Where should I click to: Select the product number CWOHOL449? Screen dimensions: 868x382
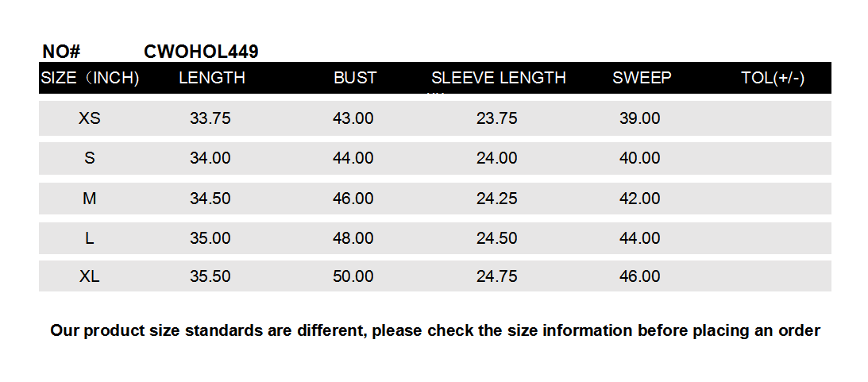pyautogui.click(x=201, y=52)
